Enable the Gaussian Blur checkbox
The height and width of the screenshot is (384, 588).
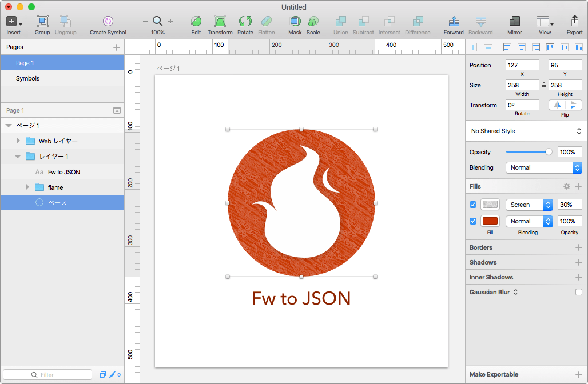pyautogui.click(x=578, y=292)
